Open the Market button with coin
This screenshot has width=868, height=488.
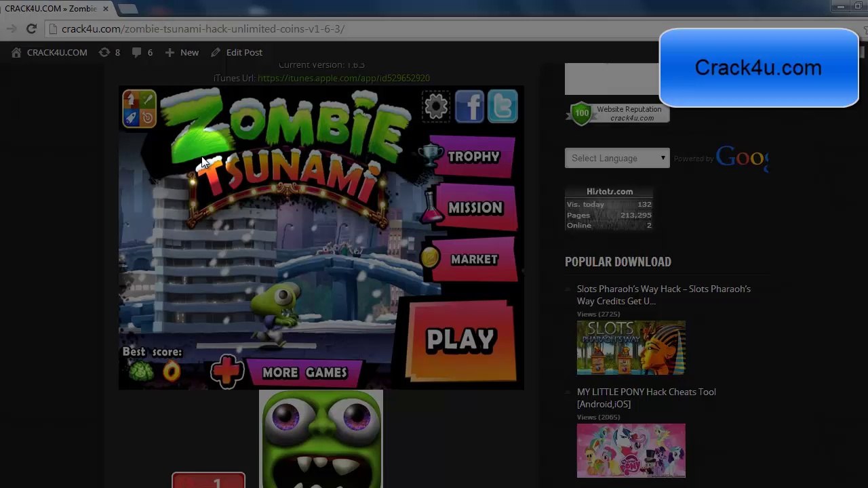(468, 259)
